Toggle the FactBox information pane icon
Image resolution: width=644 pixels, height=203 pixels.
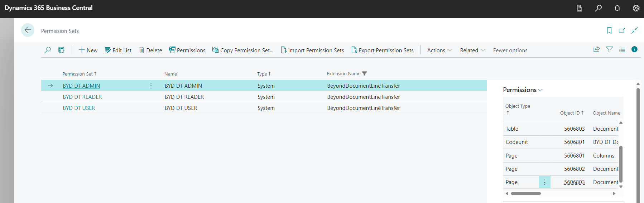point(634,49)
